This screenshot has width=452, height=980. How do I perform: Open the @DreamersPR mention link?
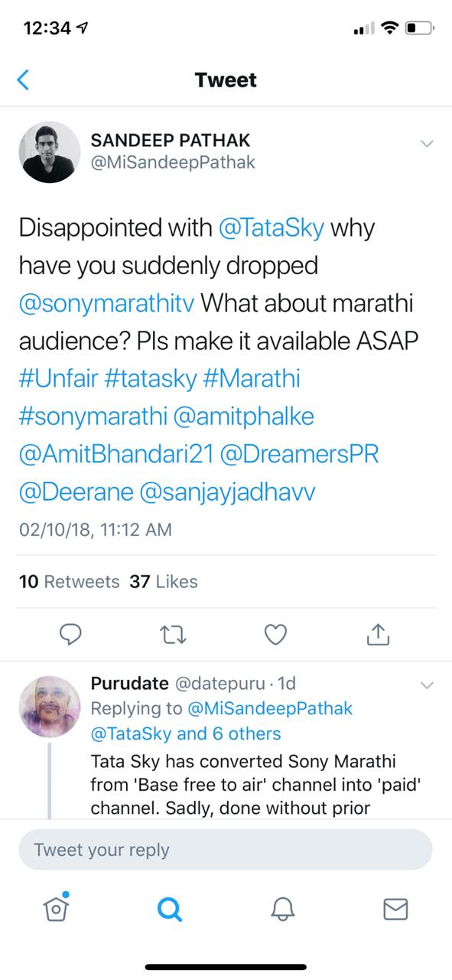(299, 454)
